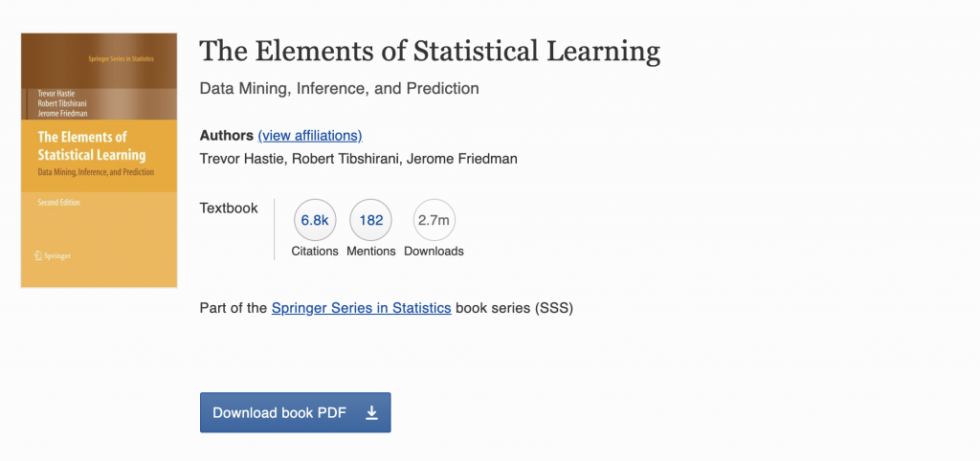Image resolution: width=980 pixels, height=461 pixels.
Task: Click the main book title heading
Action: coord(430,52)
